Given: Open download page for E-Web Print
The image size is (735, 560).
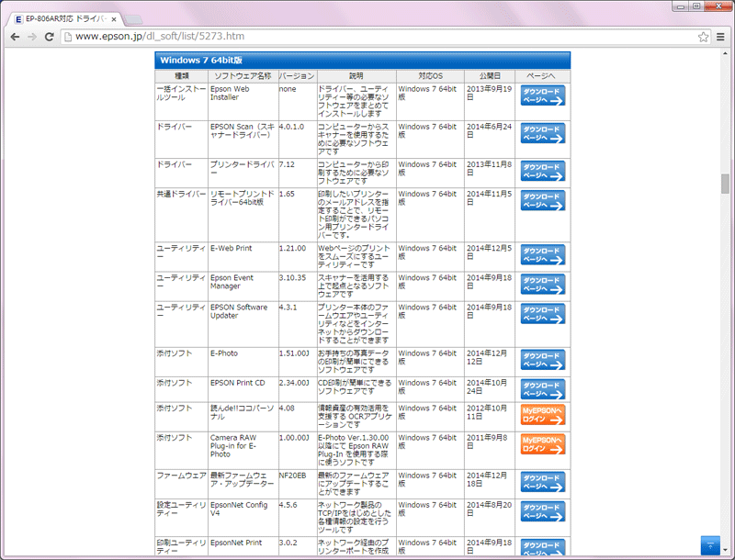Looking at the screenshot, I should (x=543, y=255).
